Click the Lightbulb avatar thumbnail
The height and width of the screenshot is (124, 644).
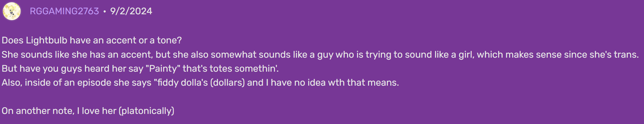point(11,11)
